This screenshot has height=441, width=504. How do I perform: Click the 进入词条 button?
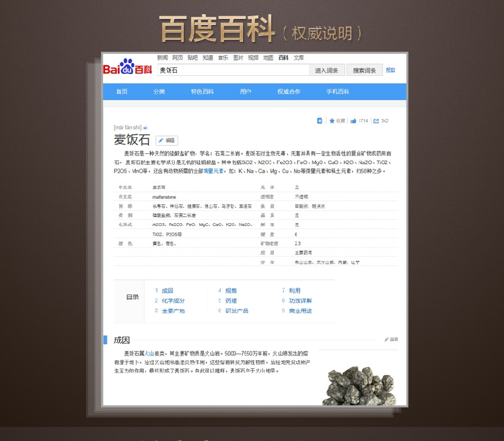327,71
